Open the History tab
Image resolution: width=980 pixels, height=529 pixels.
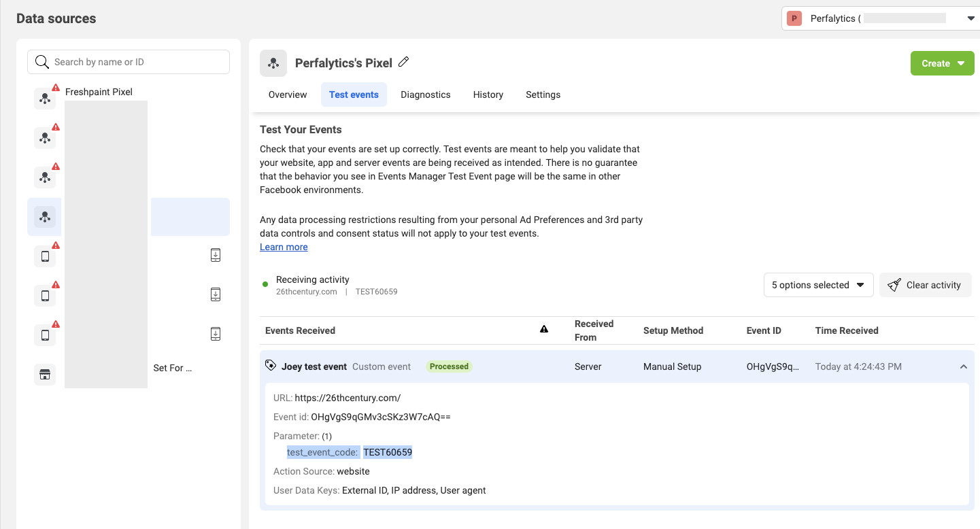[x=488, y=95]
